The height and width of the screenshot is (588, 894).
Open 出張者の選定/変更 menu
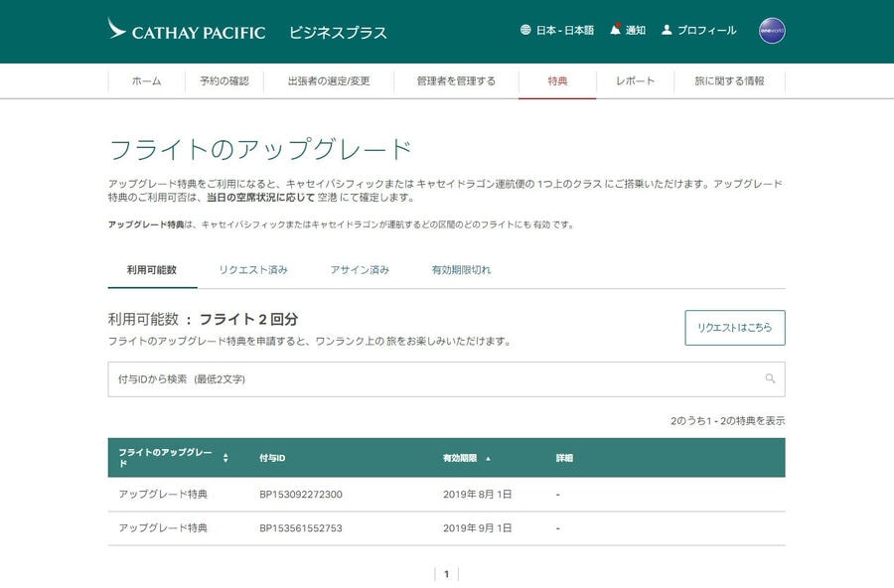coord(329,81)
